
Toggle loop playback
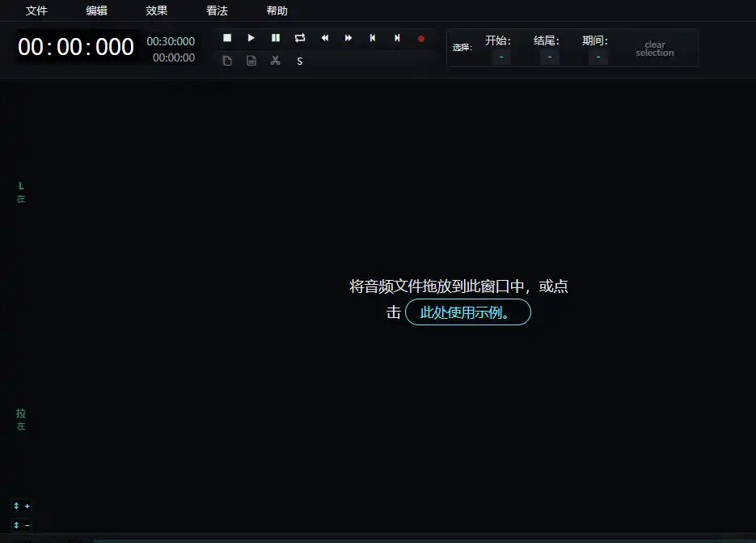(300, 38)
